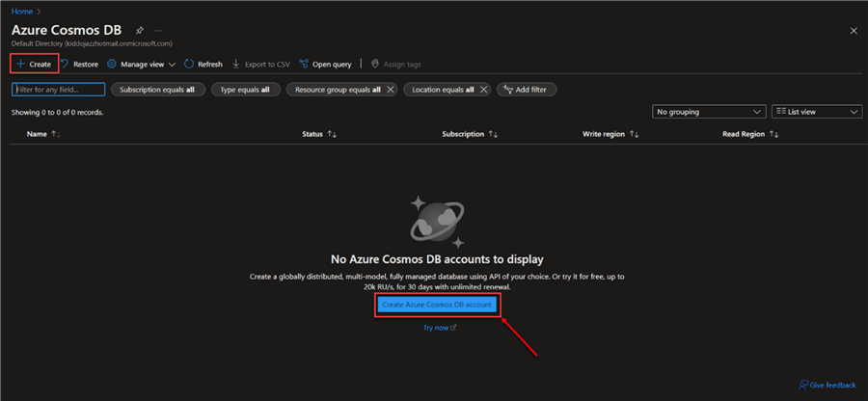
Task: Click the Restore toolbar item
Action: 79,65
